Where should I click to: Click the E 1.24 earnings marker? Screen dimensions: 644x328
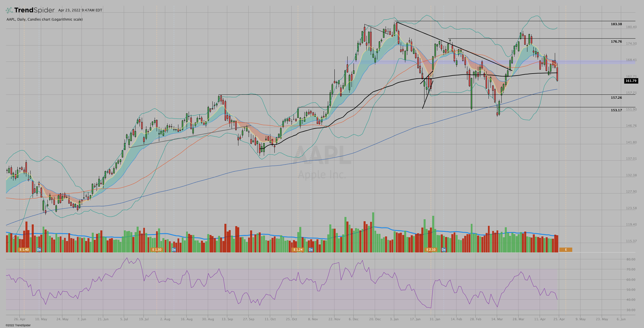(x=298, y=250)
